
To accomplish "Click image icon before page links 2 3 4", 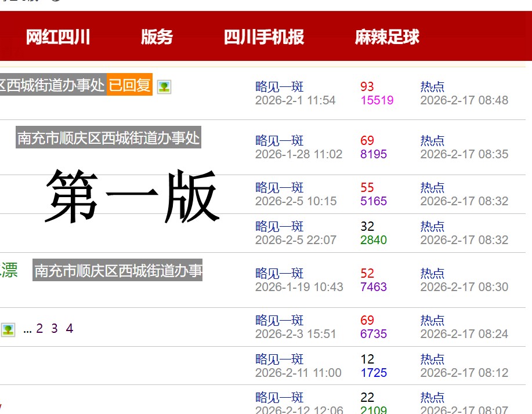I will click(x=8, y=329).
